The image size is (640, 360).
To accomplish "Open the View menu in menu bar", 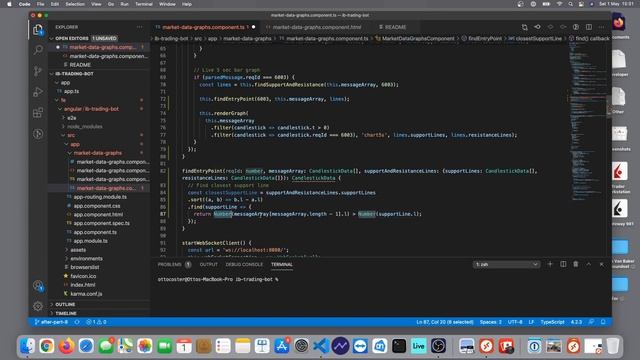I will click(x=96, y=4).
